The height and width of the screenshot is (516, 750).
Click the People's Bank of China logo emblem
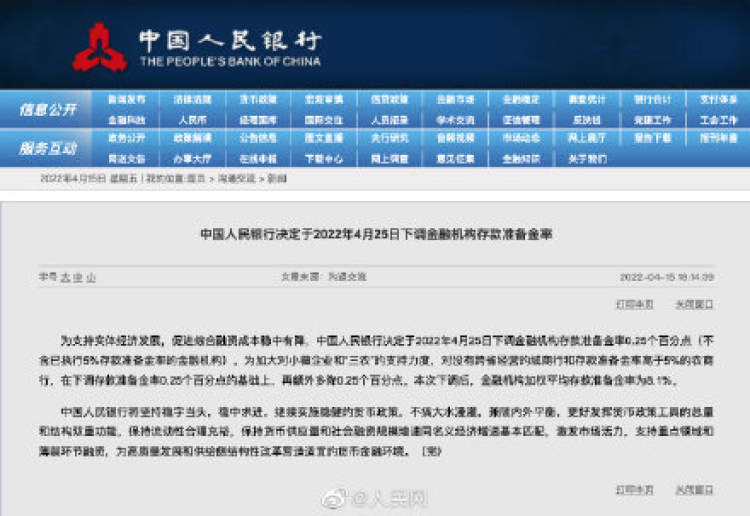pos(100,47)
